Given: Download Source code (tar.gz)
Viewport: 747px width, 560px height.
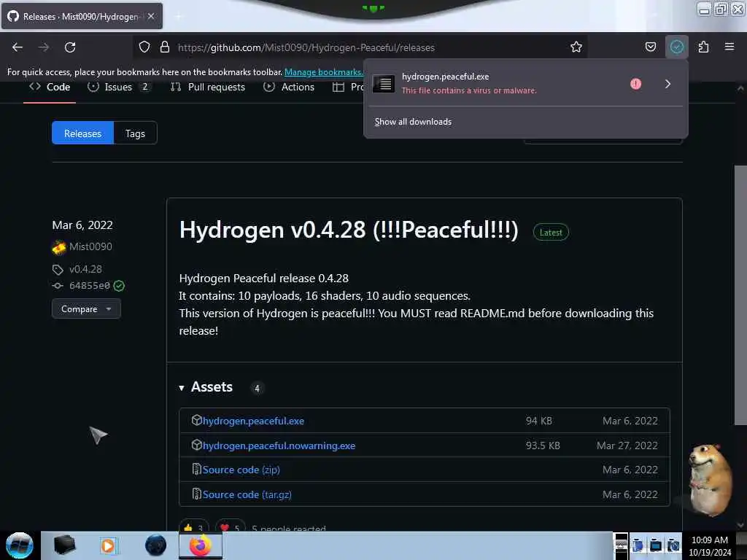Looking at the screenshot, I should [x=247, y=495].
